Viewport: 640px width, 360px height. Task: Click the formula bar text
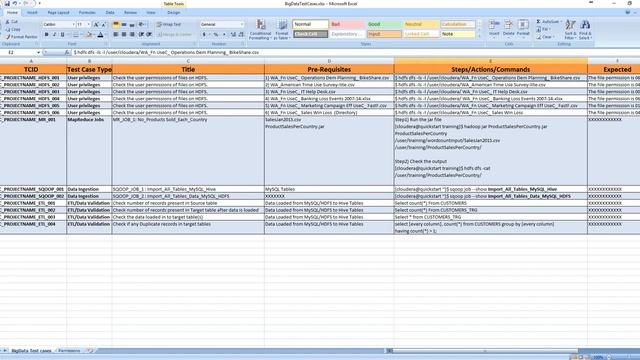point(166,52)
